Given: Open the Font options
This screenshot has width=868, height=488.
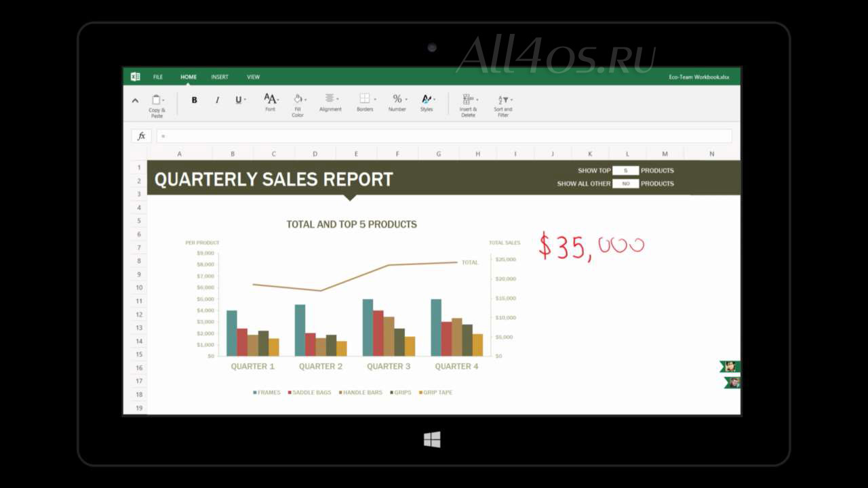Looking at the screenshot, I should [271, 102].
